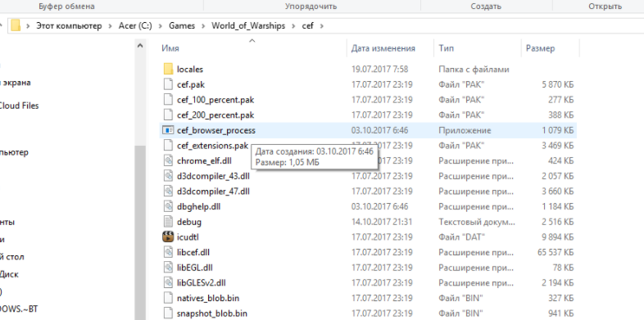Click the icudtl clapperboard icon
Viewport: 644px width, 320px height.
(168, 237)
